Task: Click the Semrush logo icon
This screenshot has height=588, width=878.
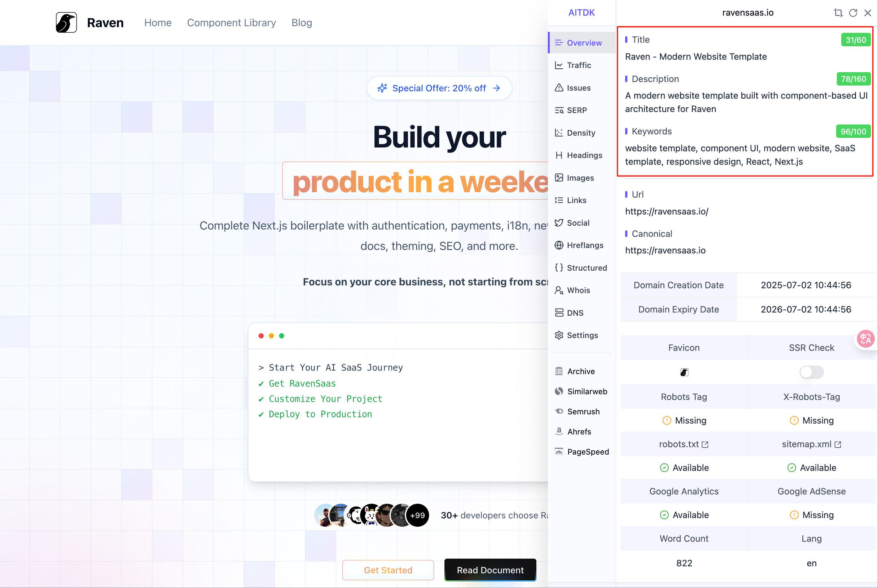Action: tap(559, 411)
